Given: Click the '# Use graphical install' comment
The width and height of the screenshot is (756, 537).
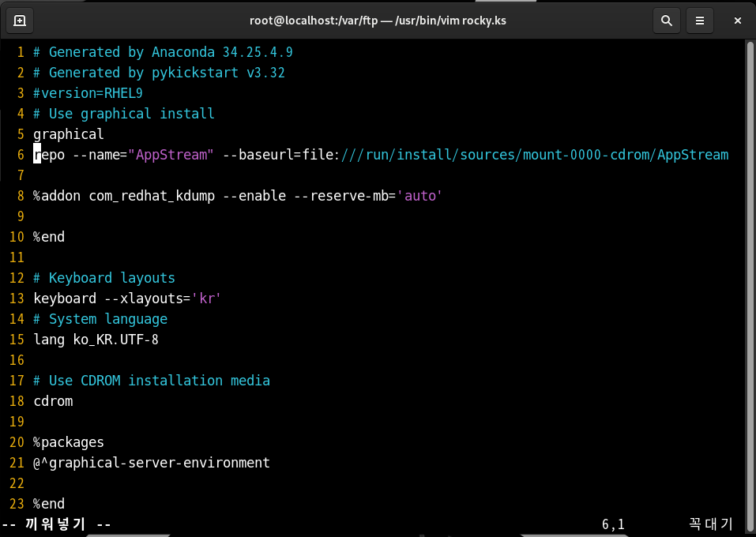Looking at the screenshot, I should pyautogui.click(x=124, y=114).
